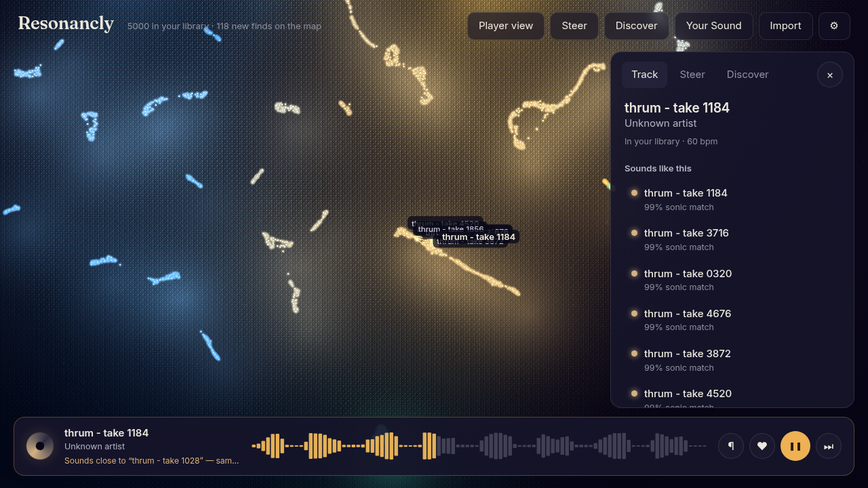This screenshot has width=868, height=488.
Task: Click the Import button
Action: [x=785, y=26]
